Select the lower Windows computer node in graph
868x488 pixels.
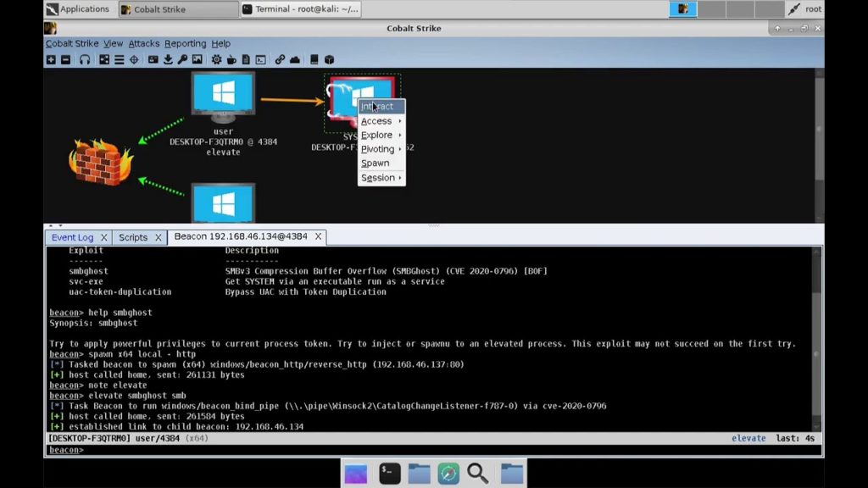pos(223,203)
